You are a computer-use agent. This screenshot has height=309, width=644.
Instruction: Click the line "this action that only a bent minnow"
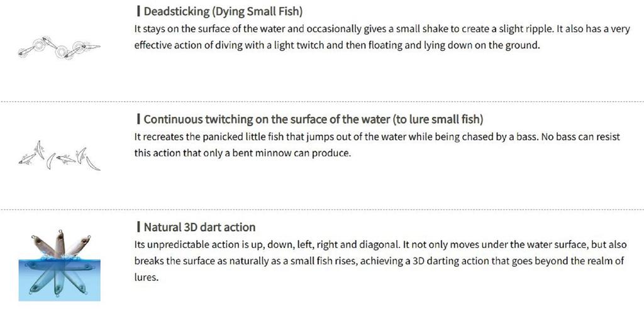pyautogui.click(x=241, y=153)
